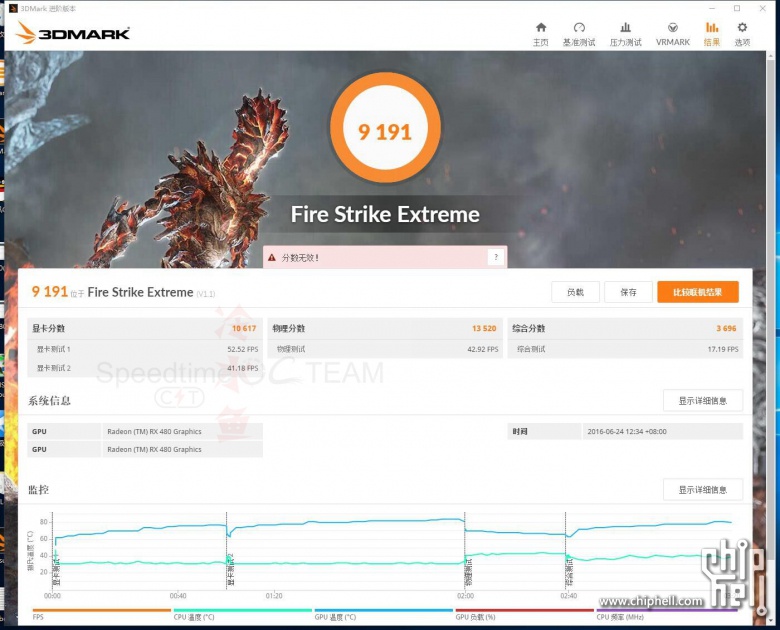
Task: Click the 3DMark logo in the header
Action: click(x=72, y=33)
